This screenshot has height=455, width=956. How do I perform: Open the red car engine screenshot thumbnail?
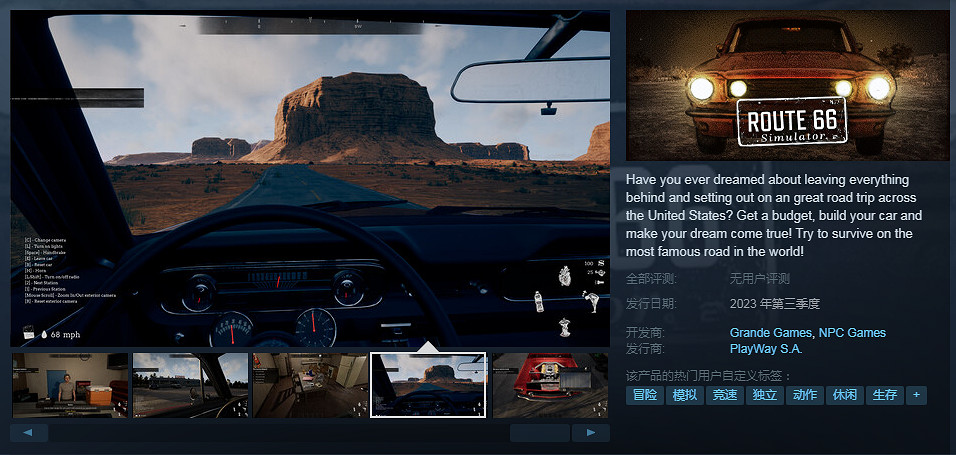(x=550, y=385)
